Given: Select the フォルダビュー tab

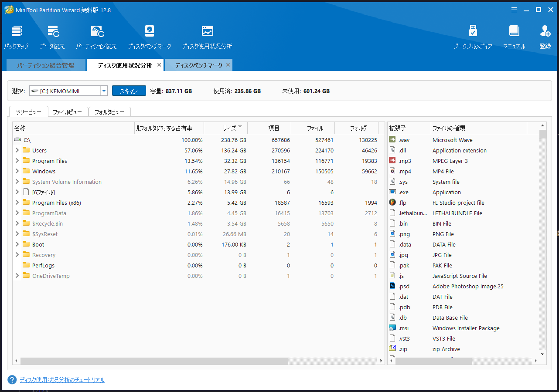Looking at the screenshot, I should [109, 112].
